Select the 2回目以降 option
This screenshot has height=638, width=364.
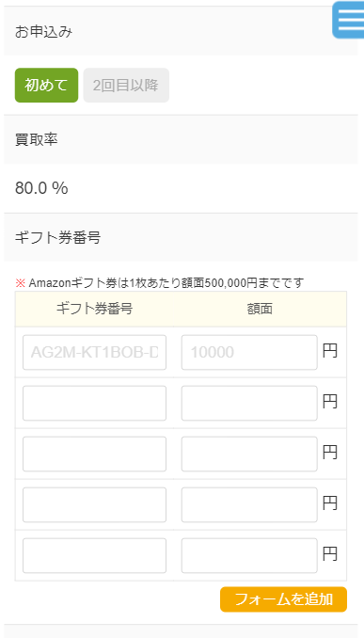point(126,86)
